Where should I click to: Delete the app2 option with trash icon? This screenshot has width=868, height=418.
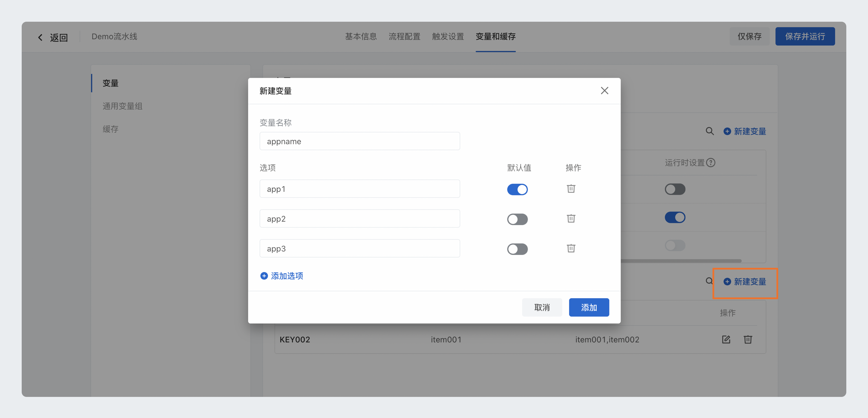[571, 218]
